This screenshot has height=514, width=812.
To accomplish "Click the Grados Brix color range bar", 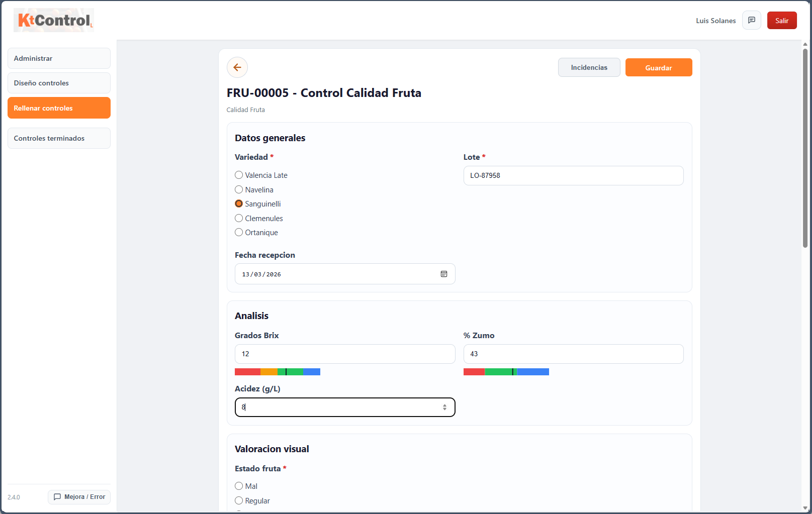I will pyautogui.click(x=278, y=372).
